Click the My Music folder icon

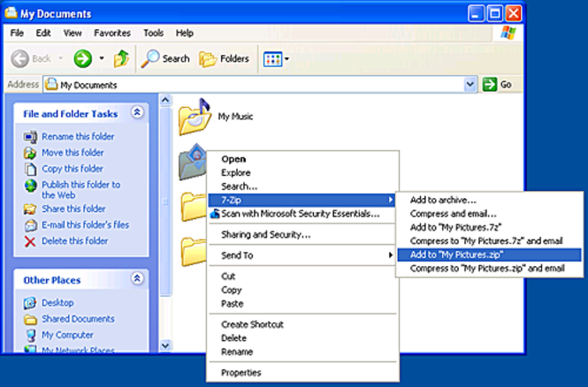tap(195, 115)
